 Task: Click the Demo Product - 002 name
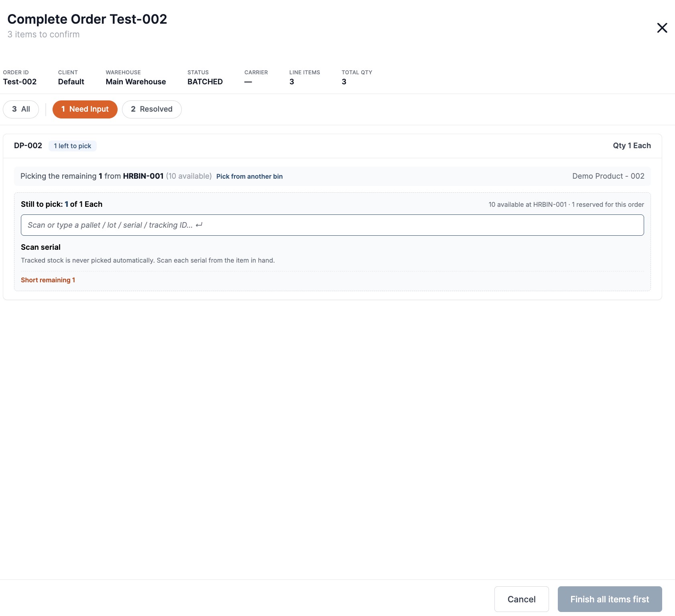tap(608, 176)
